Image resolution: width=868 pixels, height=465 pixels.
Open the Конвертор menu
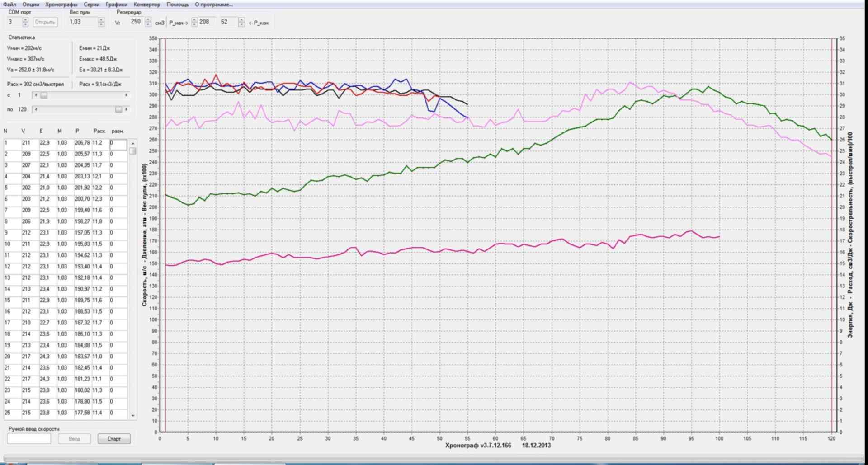tap(147, 5)
